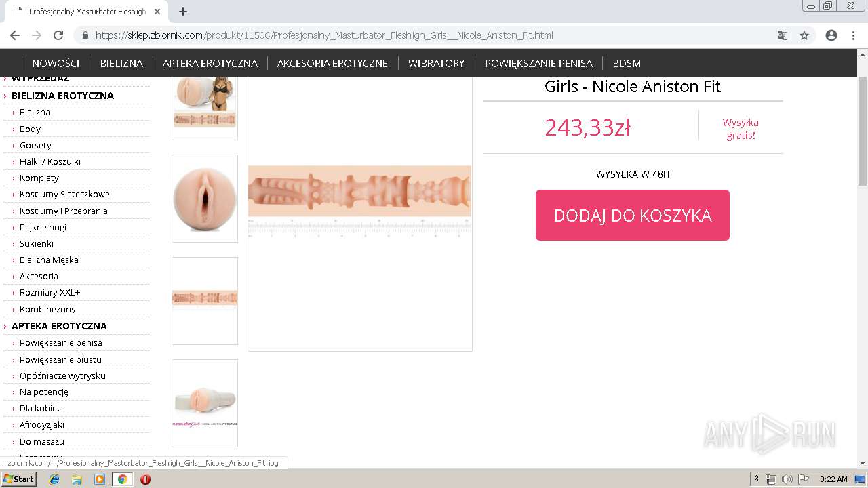Open the Rozmiary XXL+ link

pos(50,292)
